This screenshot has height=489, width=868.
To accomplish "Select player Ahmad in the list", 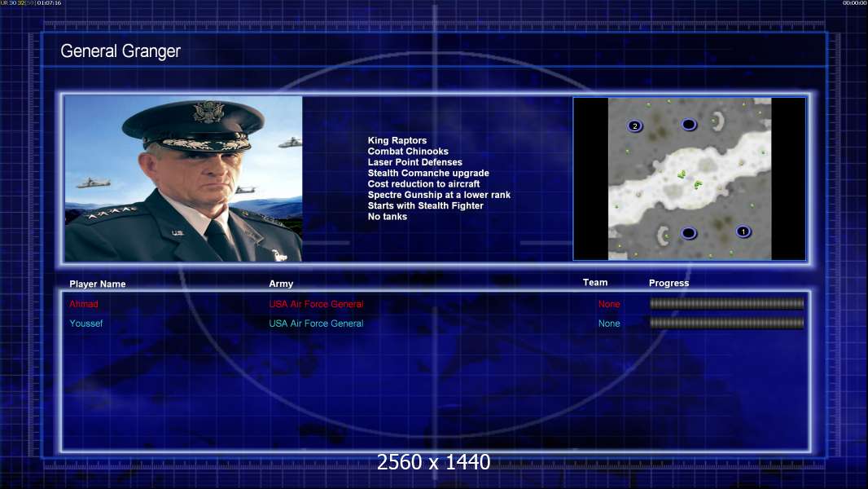I will [84, 304].
